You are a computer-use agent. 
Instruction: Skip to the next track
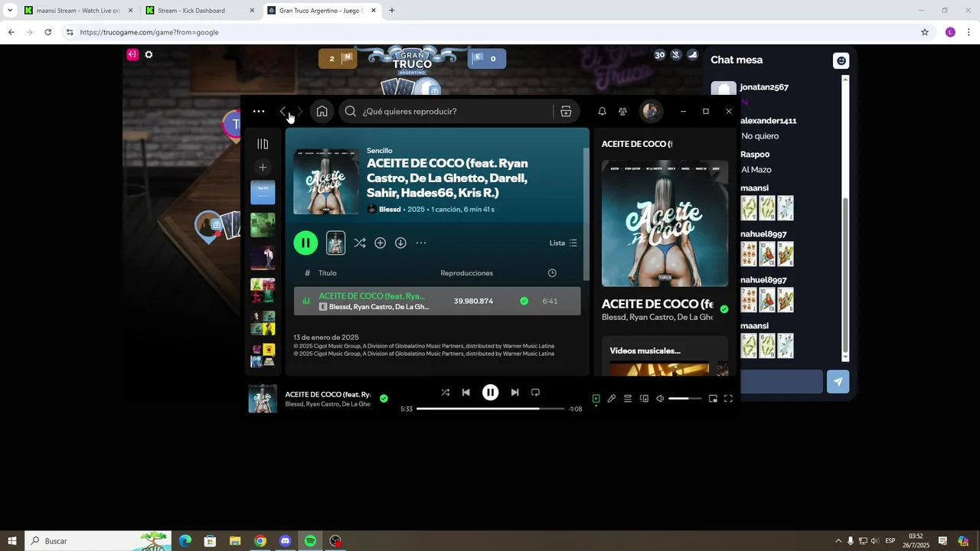(x=514, y=393)
